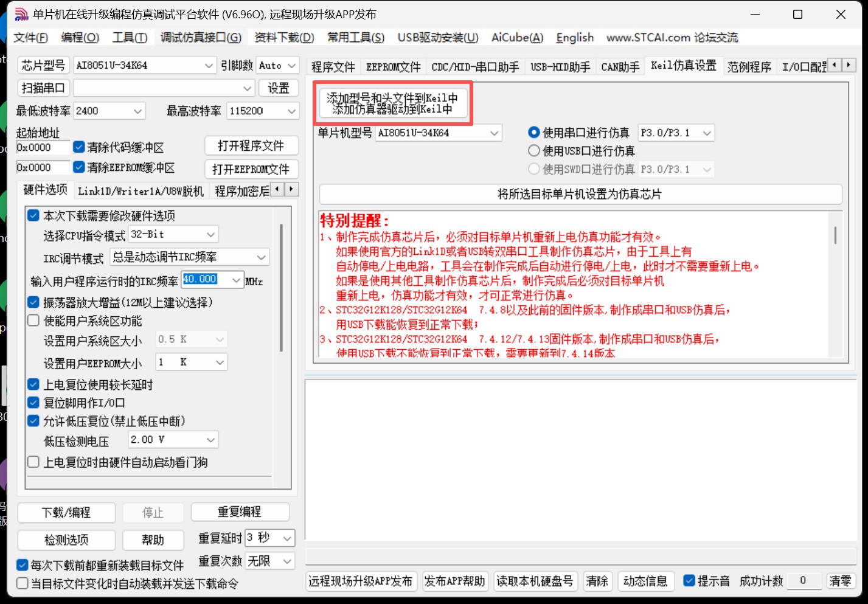Viewport: 868px width, 604px height.
Task: Click the 下载/编程 download button
Action: pyautogui.click(x=66, y=512)
